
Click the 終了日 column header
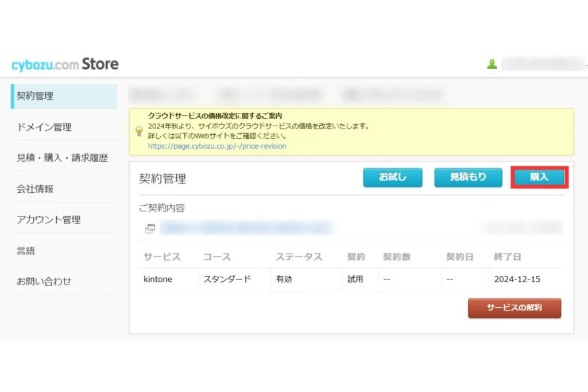pyautogui.click(x=507, y=257)
